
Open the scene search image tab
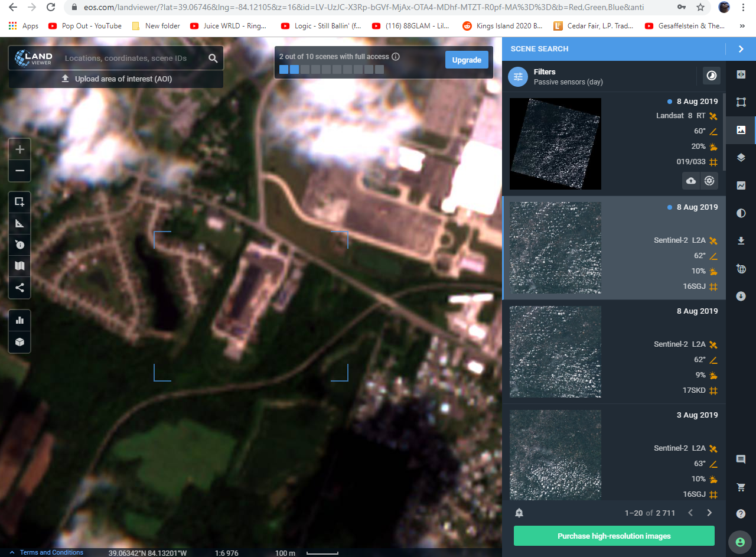pos(741,130)
